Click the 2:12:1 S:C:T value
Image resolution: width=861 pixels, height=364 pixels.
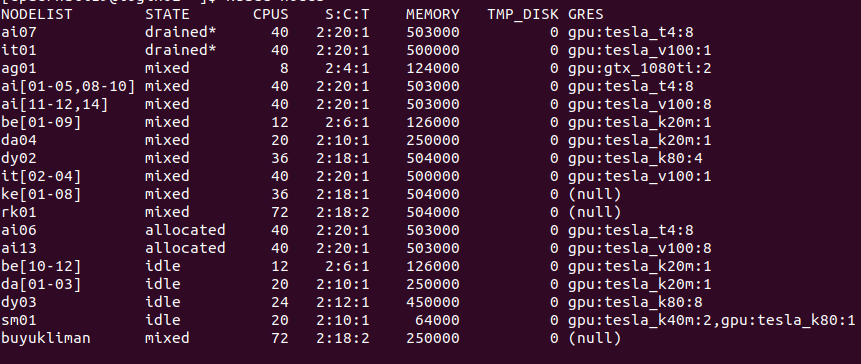343,303
